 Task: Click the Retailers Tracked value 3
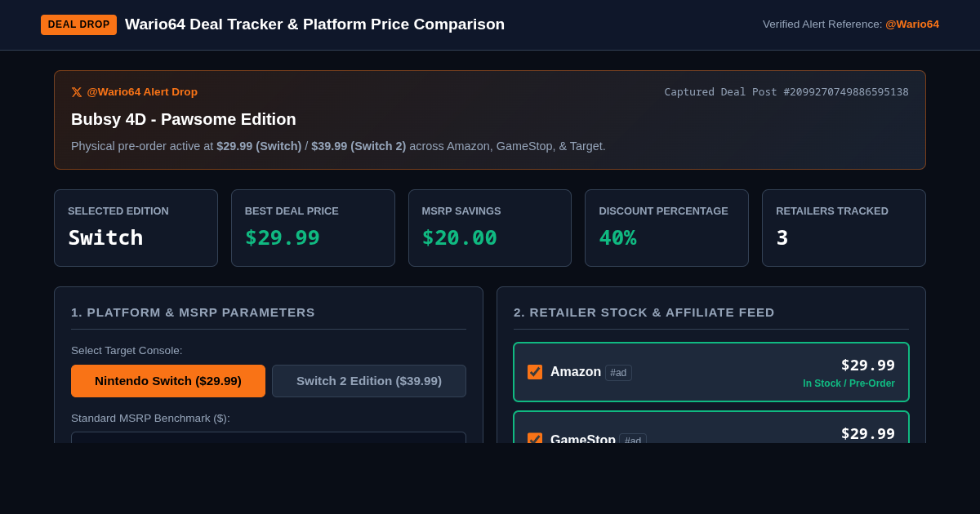(782, 237)
